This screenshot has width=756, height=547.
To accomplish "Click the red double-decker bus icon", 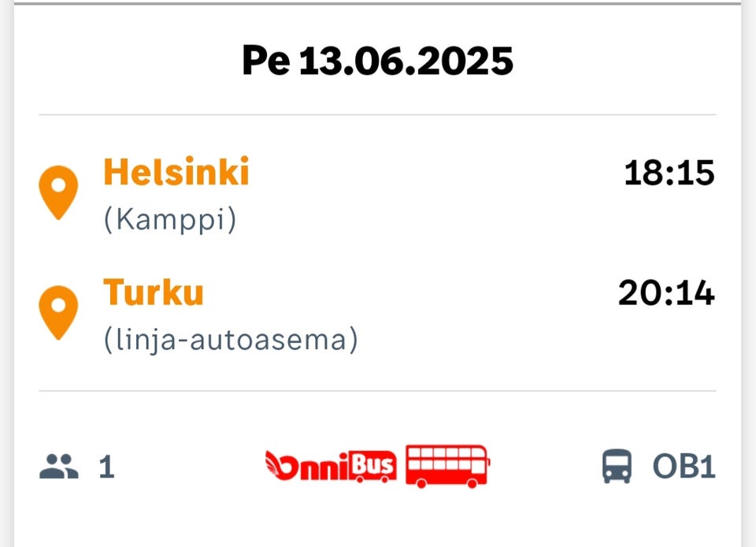I will pyautogui.click(x=447, y=466).
